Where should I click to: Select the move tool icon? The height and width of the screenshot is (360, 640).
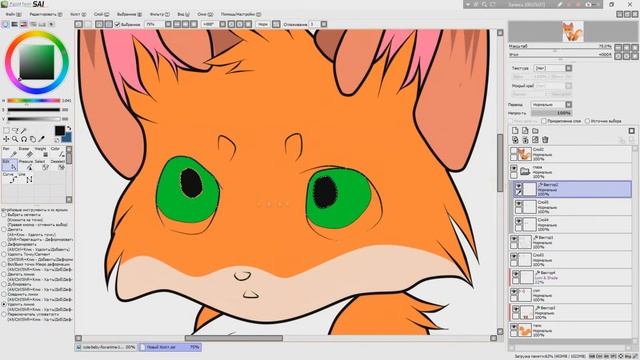[x=6, y=139]
